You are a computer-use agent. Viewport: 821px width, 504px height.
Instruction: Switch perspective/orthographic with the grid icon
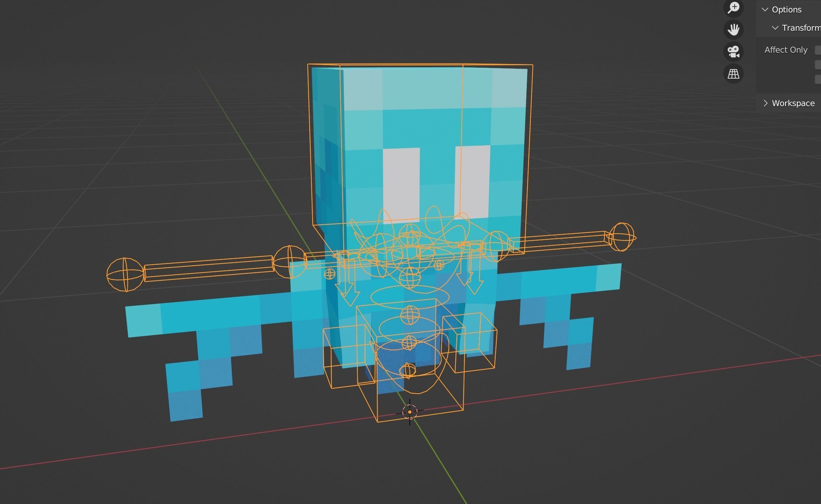(x=734, y=74)
